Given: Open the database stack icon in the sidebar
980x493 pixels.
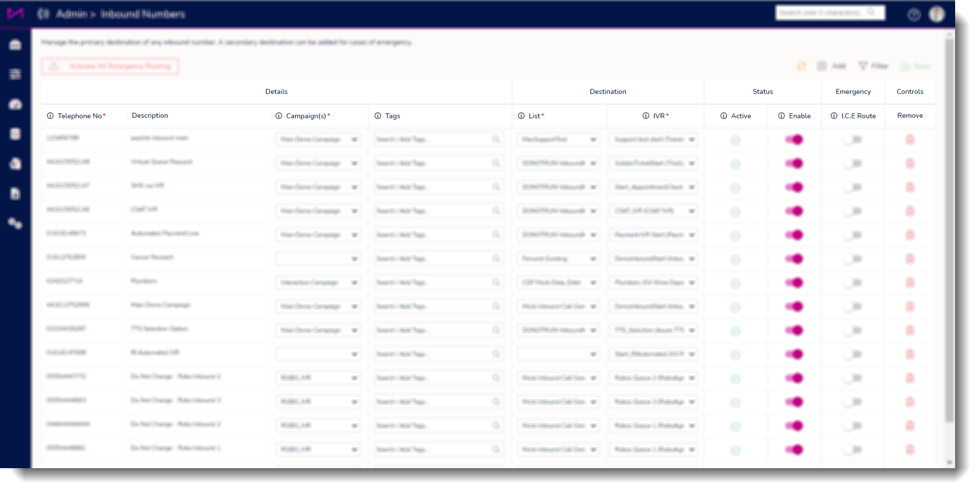Looking at the screenshot, I should (15, 134).
